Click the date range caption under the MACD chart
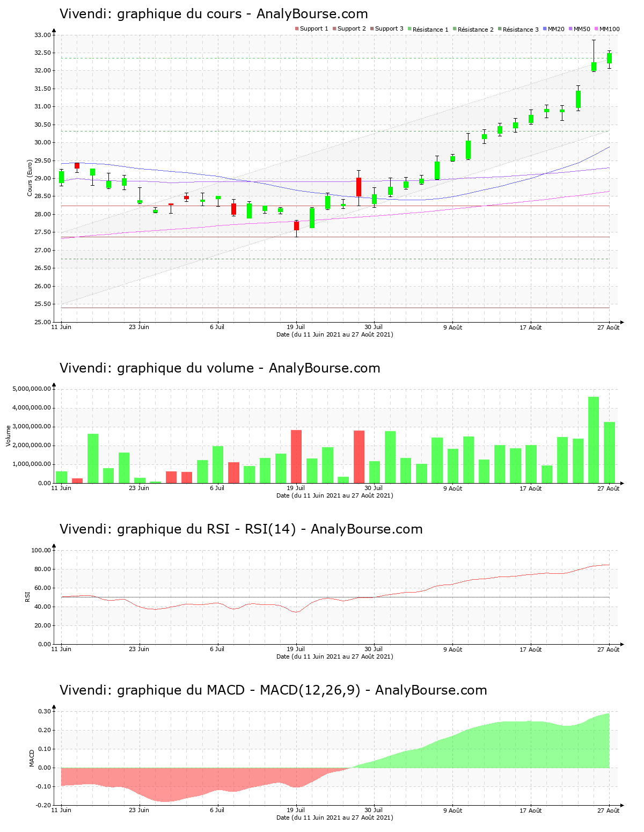 [335, 818]
